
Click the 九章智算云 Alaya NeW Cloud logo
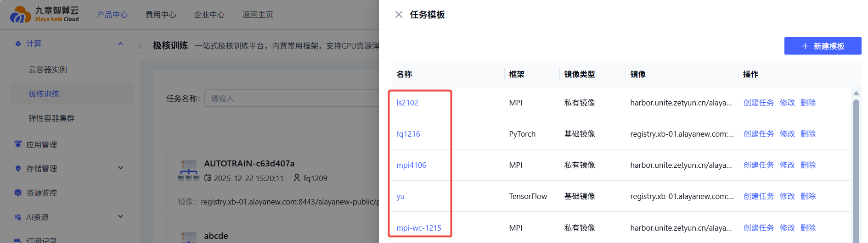tap(45, 15)
